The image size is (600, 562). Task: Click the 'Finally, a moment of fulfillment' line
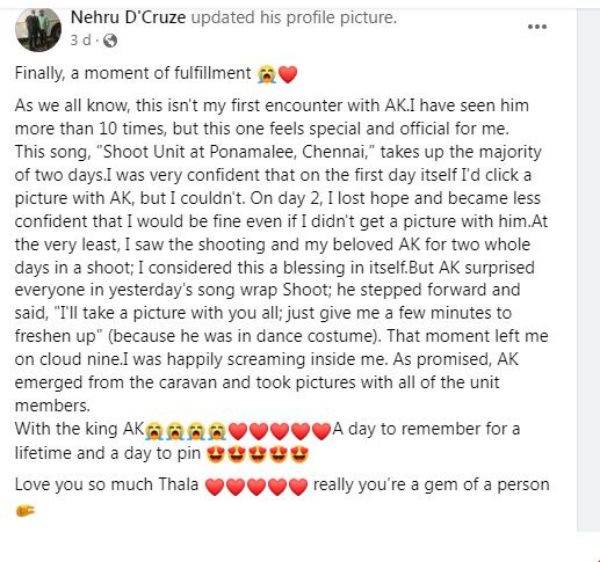[x=130, y=74]
